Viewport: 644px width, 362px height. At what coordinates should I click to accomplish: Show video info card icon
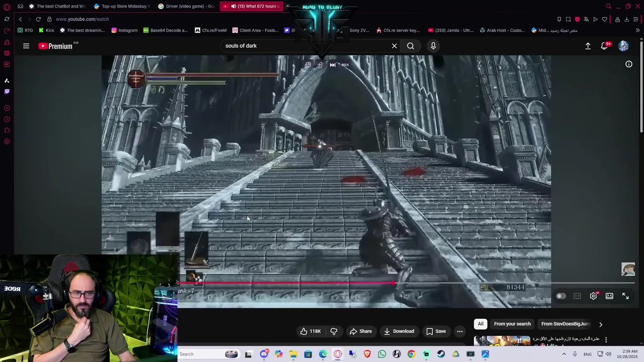pos(629,64)
